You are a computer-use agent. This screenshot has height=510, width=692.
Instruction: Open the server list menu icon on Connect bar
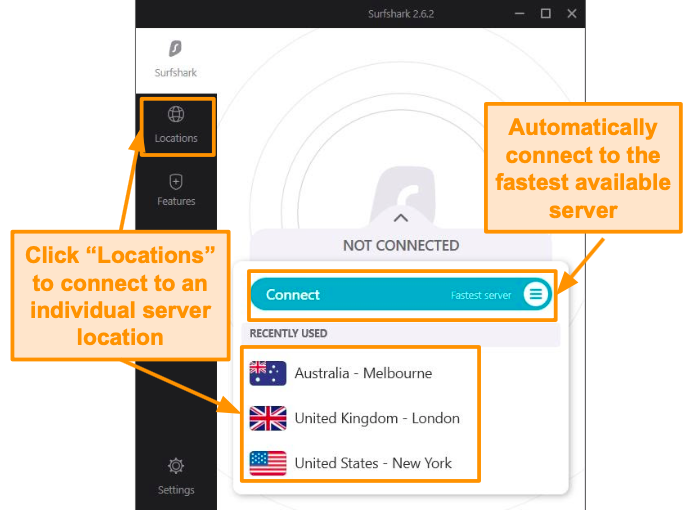coord(536,294)
